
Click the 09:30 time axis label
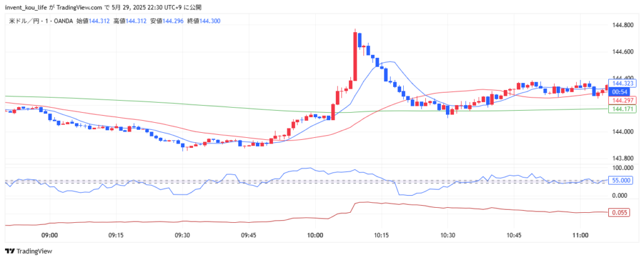coord(182,235)
